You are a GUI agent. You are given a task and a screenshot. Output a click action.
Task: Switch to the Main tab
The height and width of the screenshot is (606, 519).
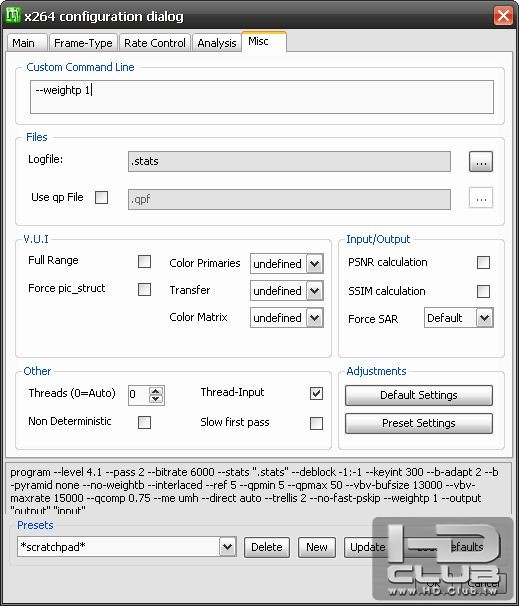point(27,43)
